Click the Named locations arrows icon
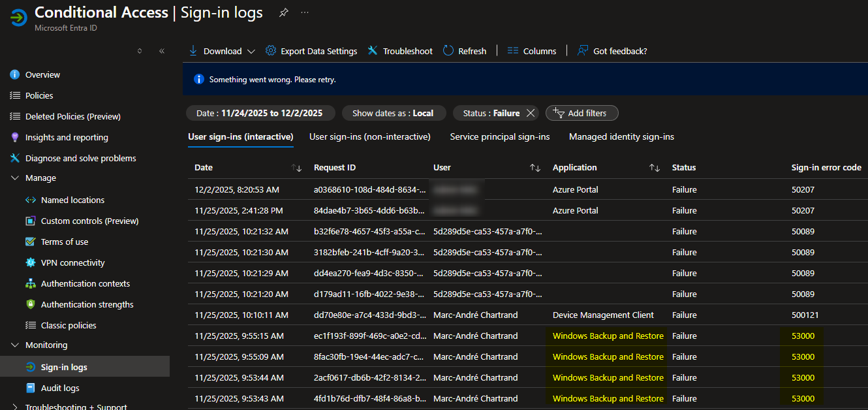868x410 pixels. tap(30, 200)
